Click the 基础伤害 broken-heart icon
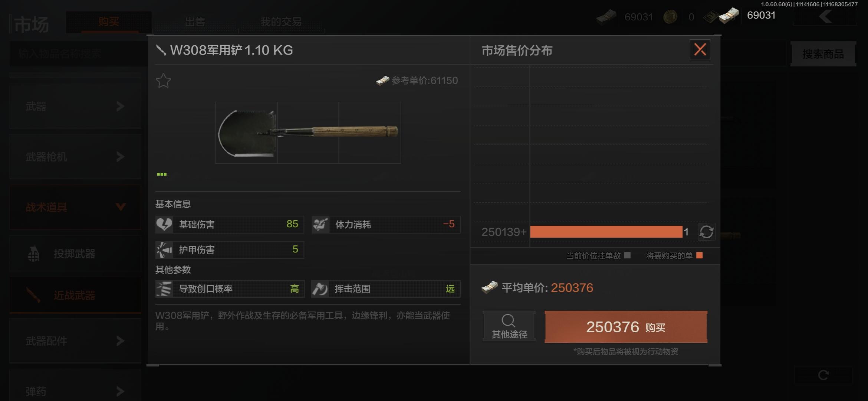The image size is (868, 401). pyautogui.click(x=164, y=224)
